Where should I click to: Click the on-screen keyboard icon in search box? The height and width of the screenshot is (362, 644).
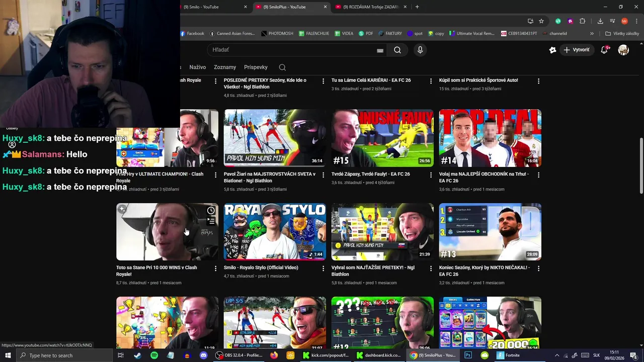(x=380, y=50)
